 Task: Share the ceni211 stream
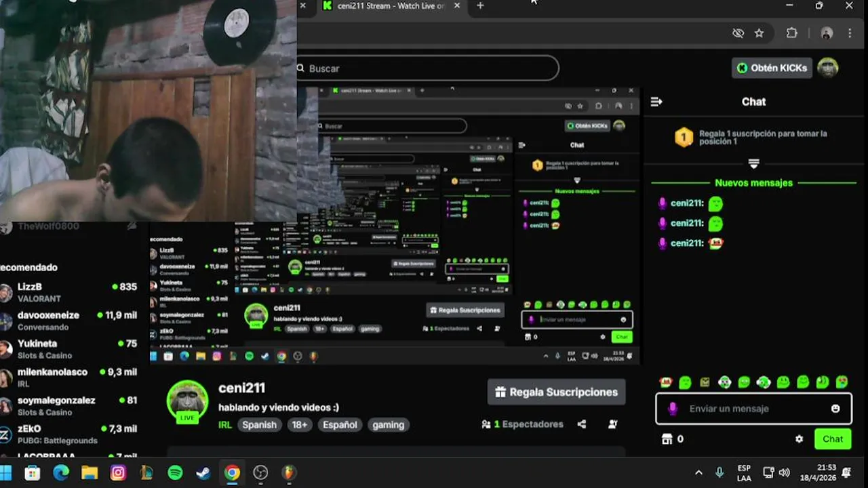[x=582, y=424]
